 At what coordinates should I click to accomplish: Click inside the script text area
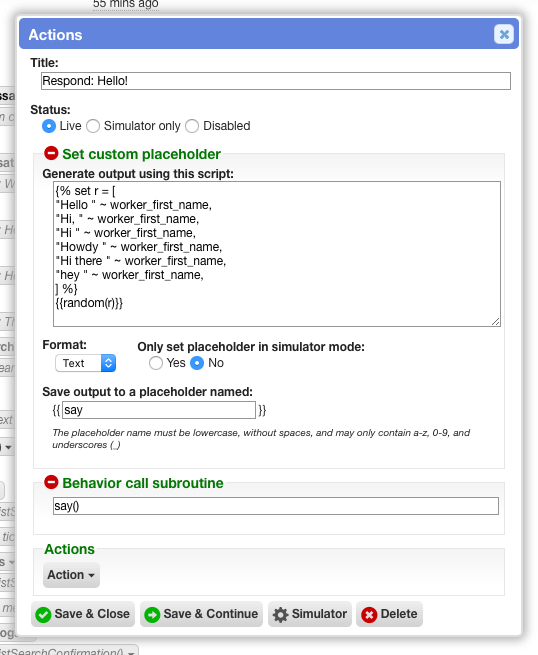[277, 254]
